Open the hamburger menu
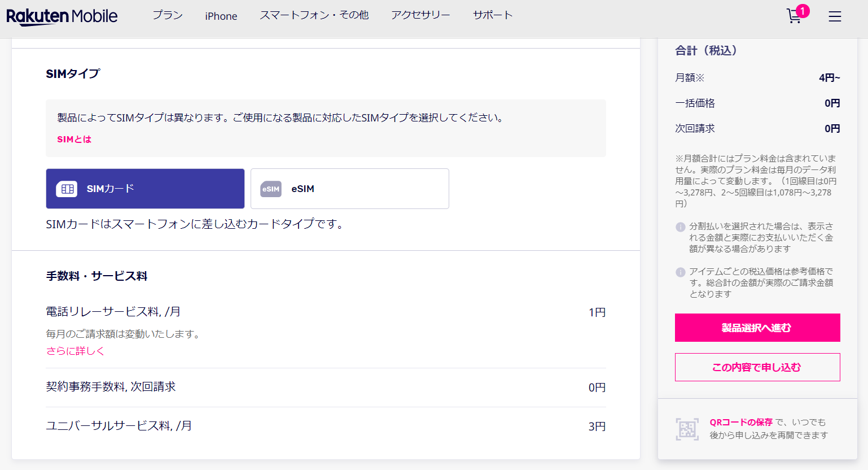 (x=835, y=16)
